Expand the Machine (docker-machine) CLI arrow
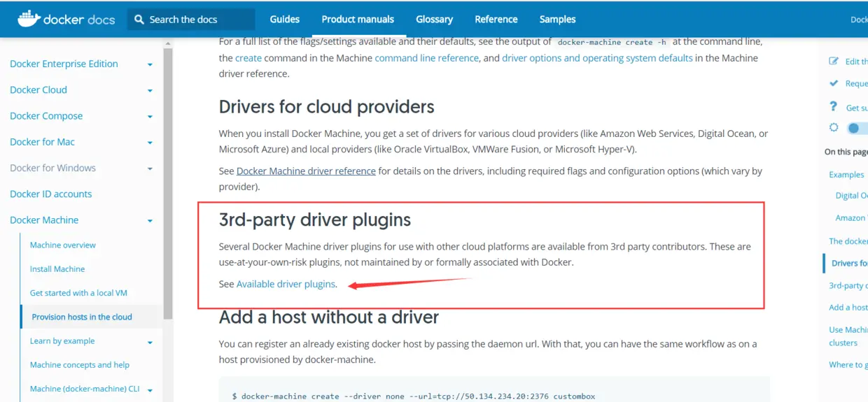The height and width of the screenshot is (402, 868). point(150,390)
